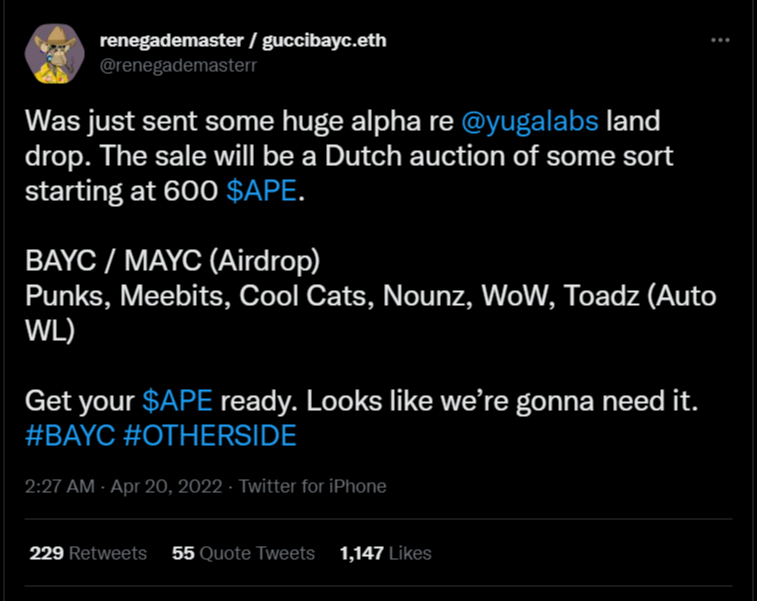Open the @yugalabs mention
Screen dimensions: 757x601
pyautogui.click(x=530, y=123)
